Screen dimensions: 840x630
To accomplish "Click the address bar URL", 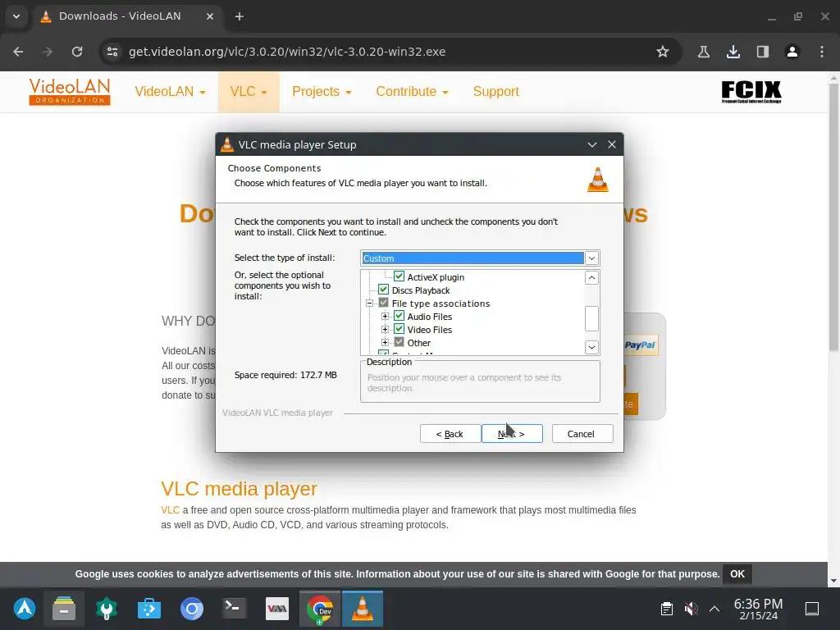I will [287, 52].
